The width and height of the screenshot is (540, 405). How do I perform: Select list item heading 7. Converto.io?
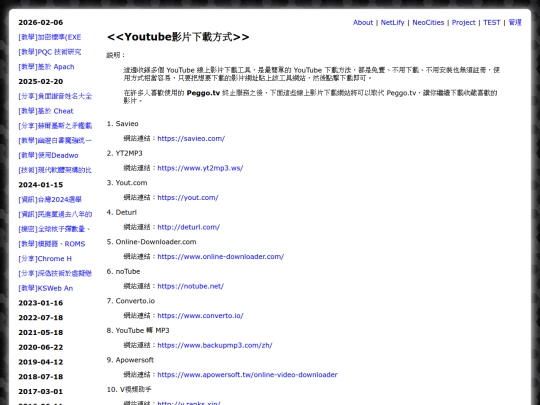coord(131,301)
